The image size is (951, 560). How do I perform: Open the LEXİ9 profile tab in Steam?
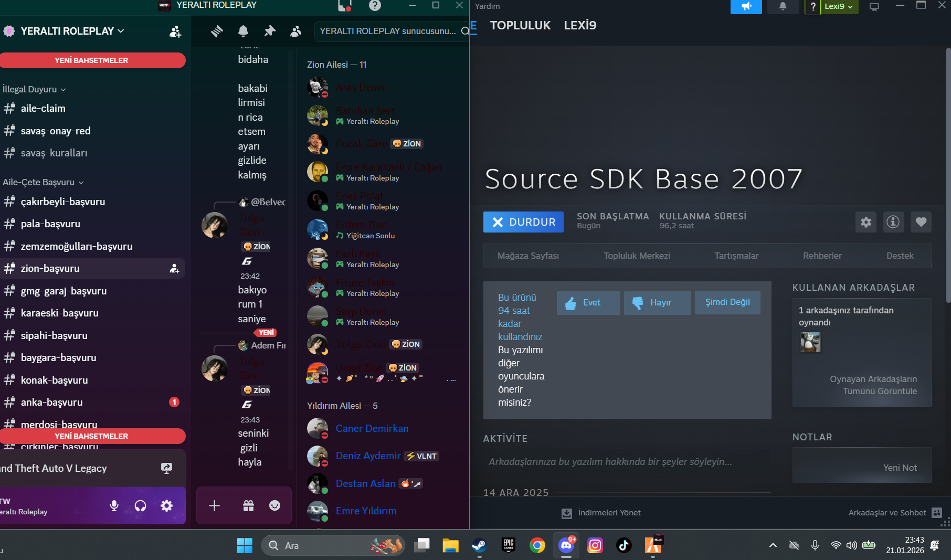pos(580,25)
